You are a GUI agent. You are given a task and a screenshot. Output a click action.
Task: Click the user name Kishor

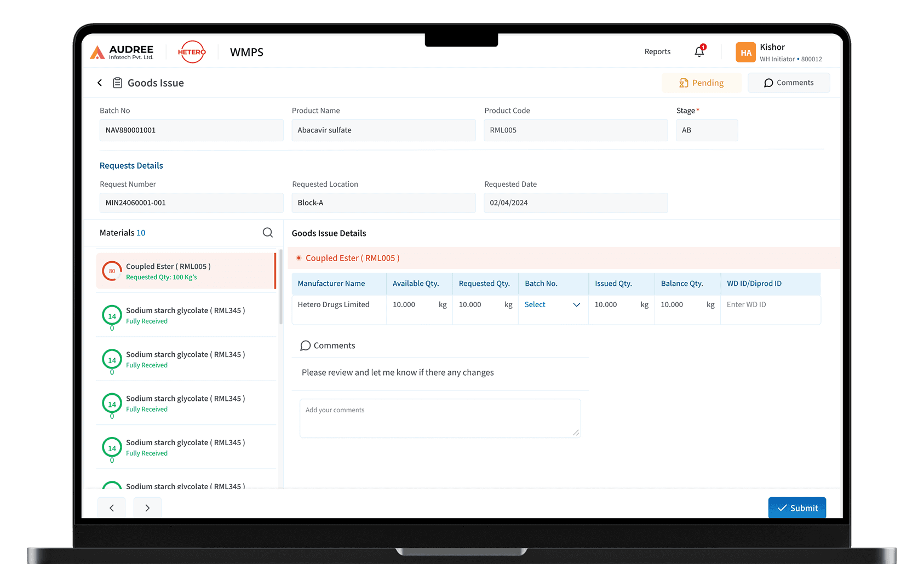(x=772, y=47)
